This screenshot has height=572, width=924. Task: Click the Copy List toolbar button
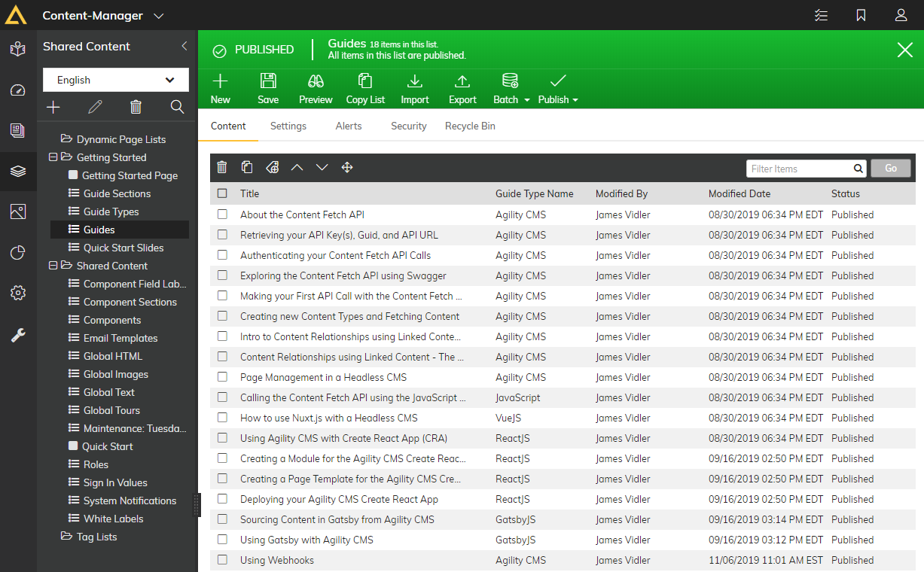point(365,89)
